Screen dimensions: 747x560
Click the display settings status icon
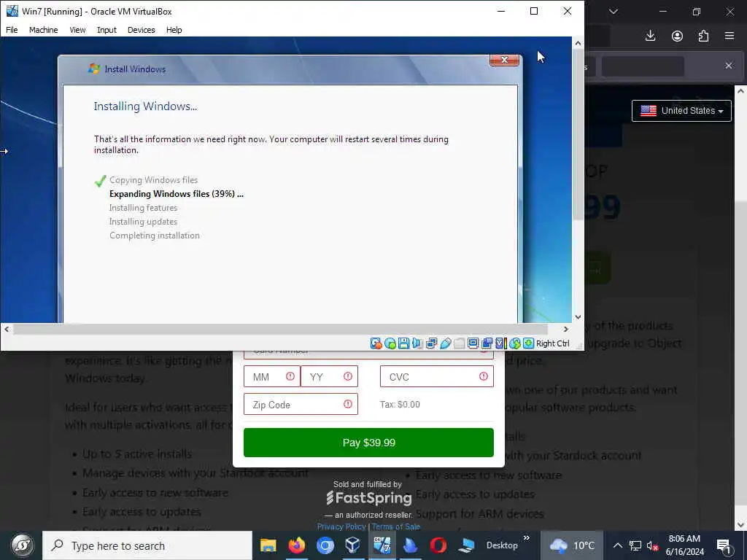tap(473, 343)
